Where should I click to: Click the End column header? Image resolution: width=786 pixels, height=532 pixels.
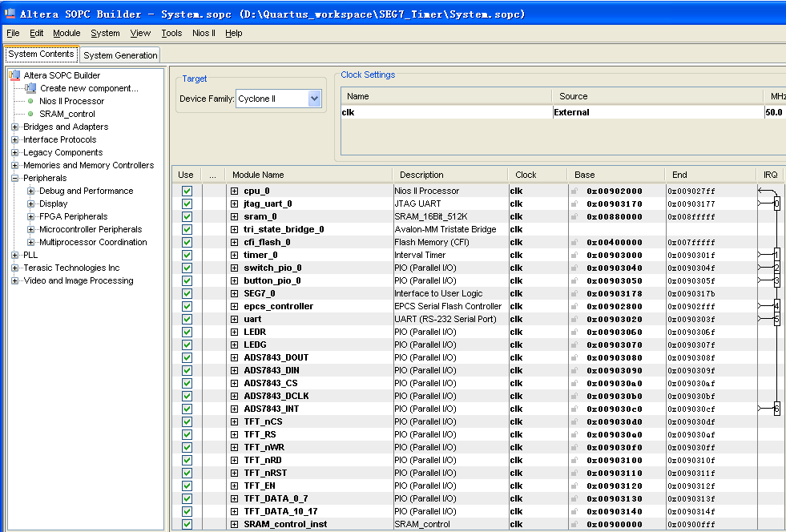711,175
